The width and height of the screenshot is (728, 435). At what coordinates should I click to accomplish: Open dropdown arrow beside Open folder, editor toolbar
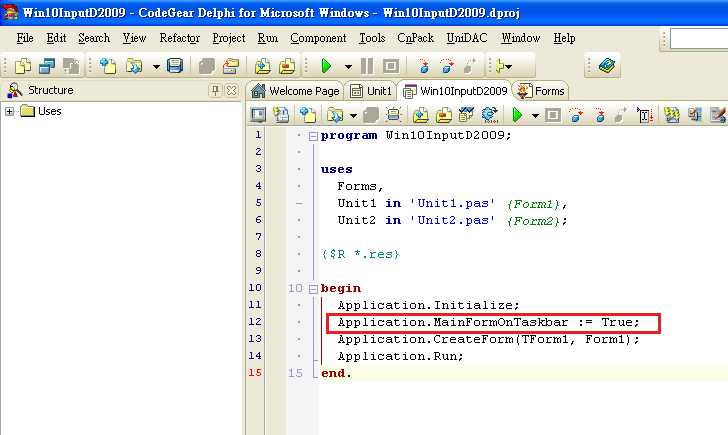[x=353, y=116]
